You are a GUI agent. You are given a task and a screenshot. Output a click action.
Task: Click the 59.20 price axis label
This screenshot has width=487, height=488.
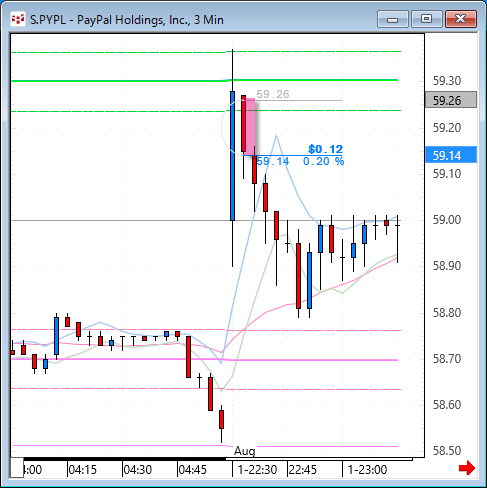(x=447, y=128)
